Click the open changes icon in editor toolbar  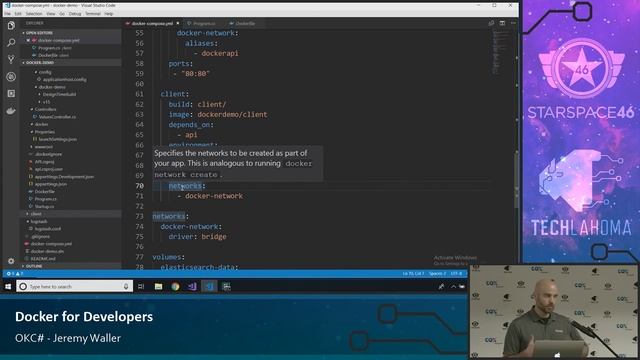491,23
